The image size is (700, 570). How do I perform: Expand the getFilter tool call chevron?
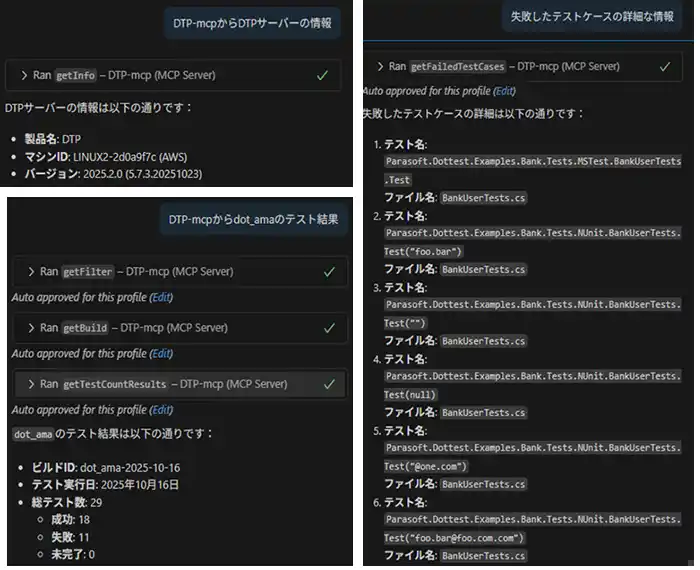click(31, 272)
